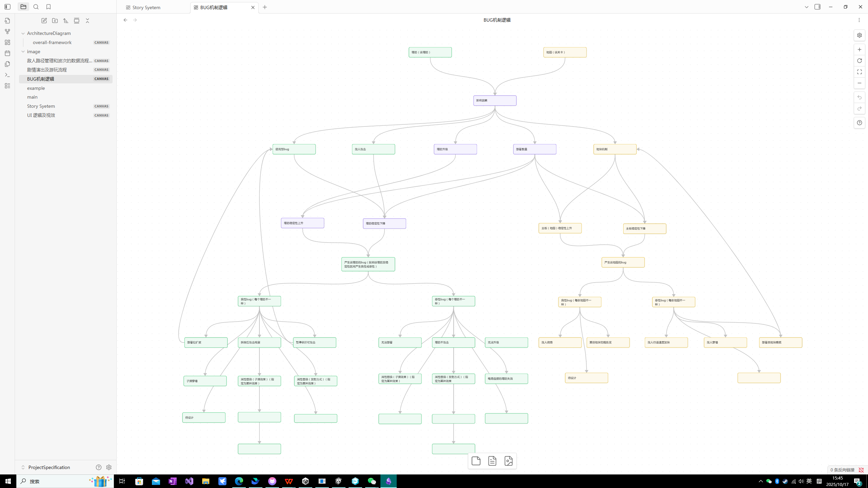Toggle the left sidebar
The image size is (868, 488).
point(7,7)
